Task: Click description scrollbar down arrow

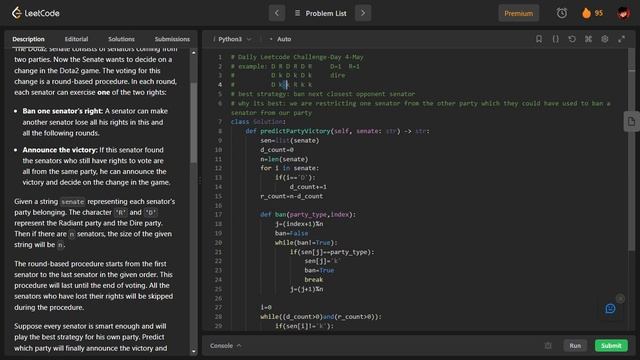Action: pos(193,351)
